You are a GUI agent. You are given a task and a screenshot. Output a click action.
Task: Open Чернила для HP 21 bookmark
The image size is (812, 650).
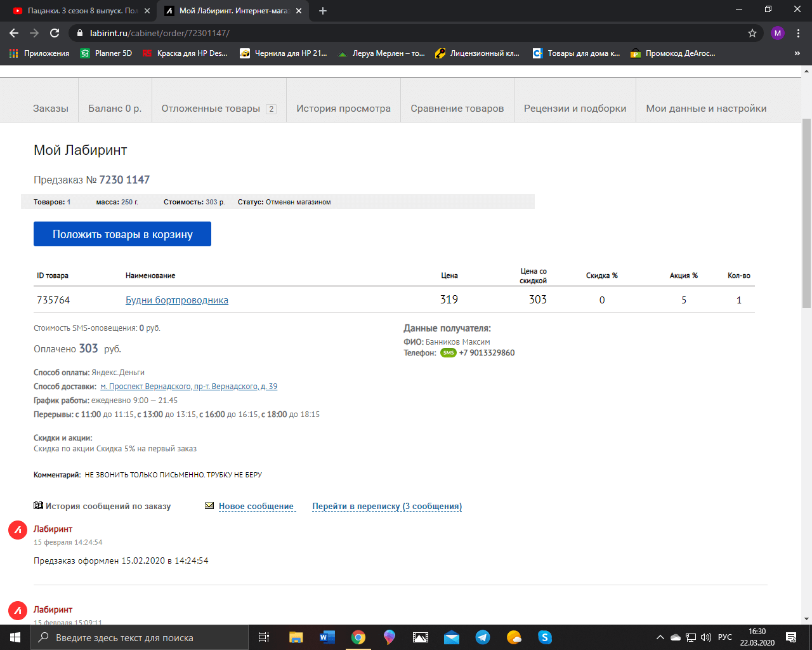284,53
